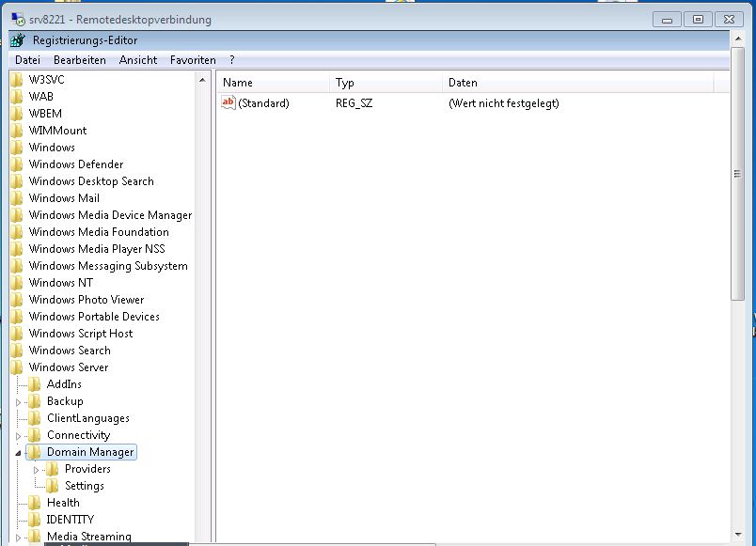Screen dimensions: 756x546
Task: Select the plain Windows key
Action: tap(52, 148)
